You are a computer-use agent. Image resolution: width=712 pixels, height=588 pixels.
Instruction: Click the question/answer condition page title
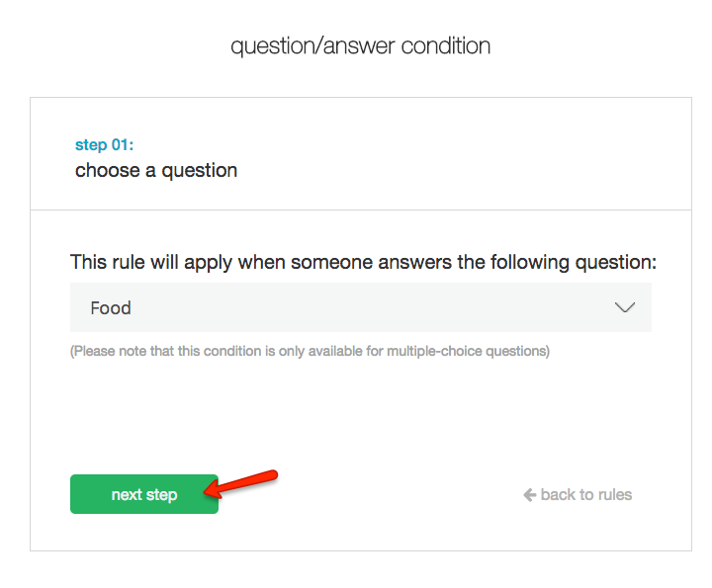tap(360, 45)
